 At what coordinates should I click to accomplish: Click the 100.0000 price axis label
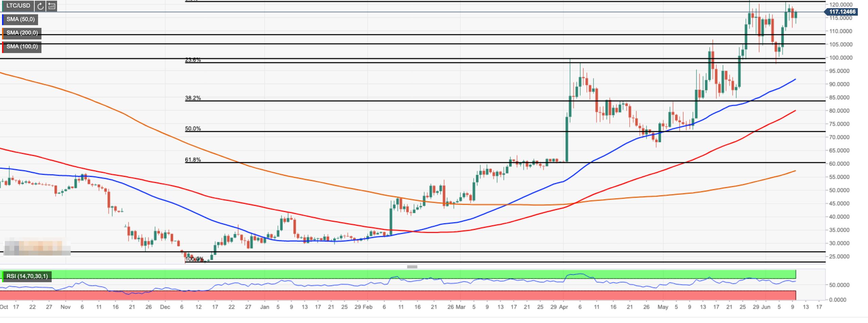tap(840, 58)
